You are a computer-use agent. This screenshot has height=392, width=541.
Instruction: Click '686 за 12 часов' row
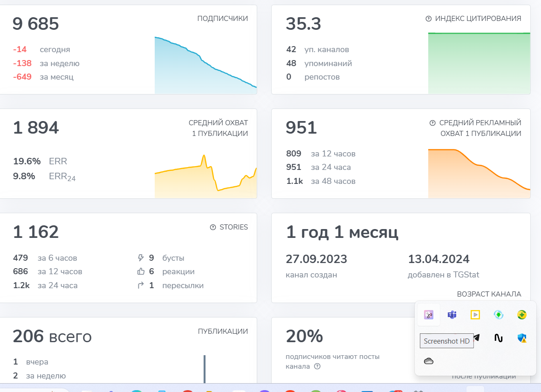(x=48, y=271)
